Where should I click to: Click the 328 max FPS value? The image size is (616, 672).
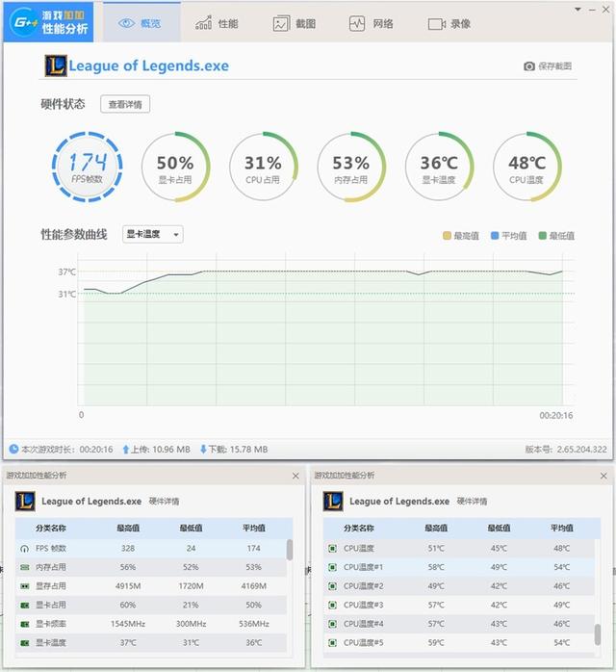point(128,548)
